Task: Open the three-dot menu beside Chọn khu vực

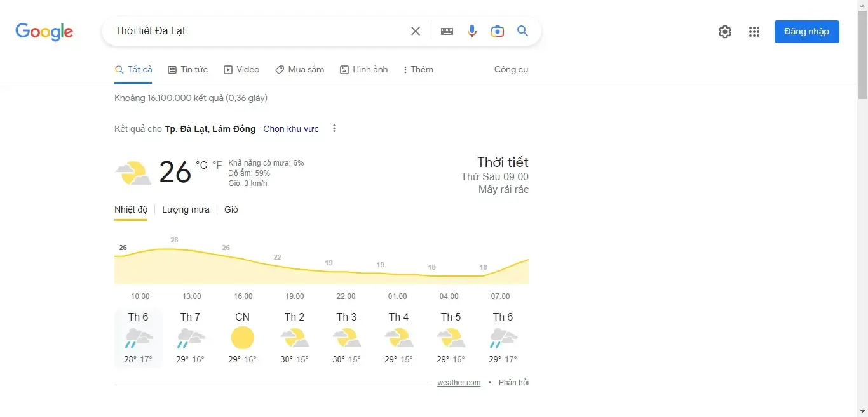Action: point(334,128)
